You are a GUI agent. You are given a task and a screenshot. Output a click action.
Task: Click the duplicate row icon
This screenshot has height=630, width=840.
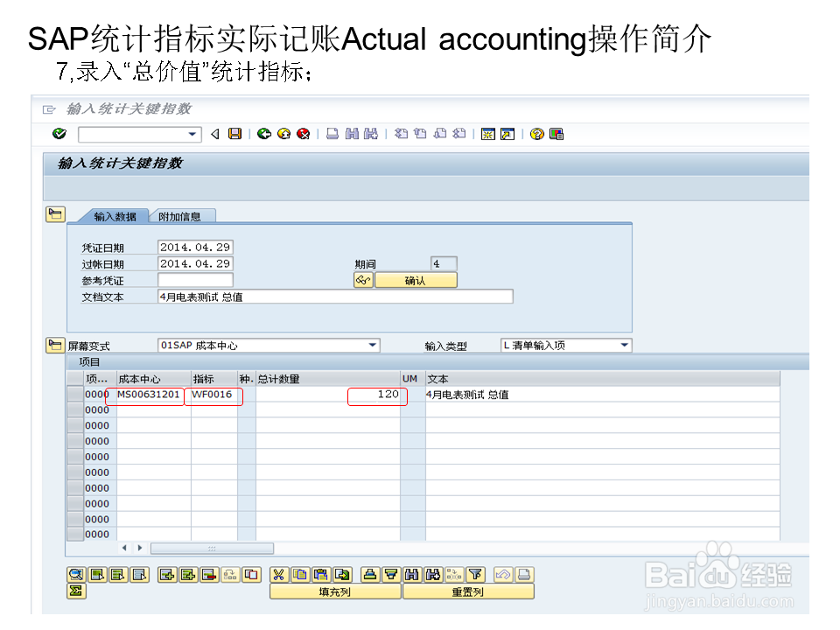251,575
